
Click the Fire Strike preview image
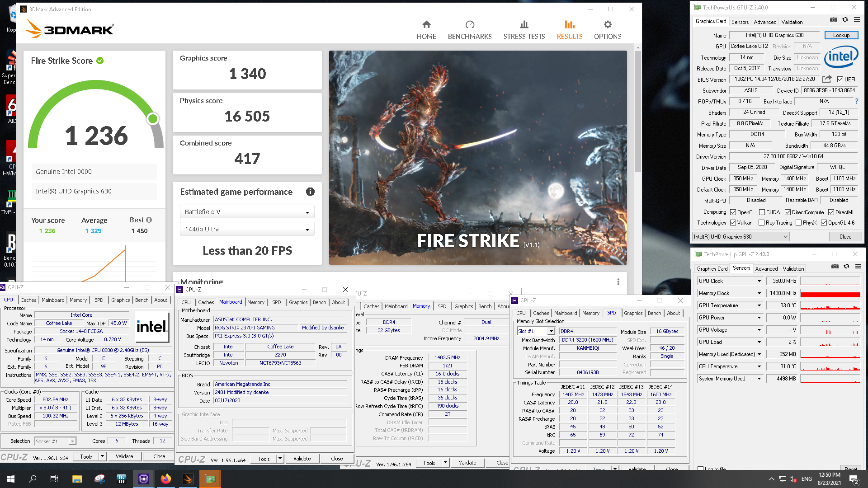(x=478, y=158)
